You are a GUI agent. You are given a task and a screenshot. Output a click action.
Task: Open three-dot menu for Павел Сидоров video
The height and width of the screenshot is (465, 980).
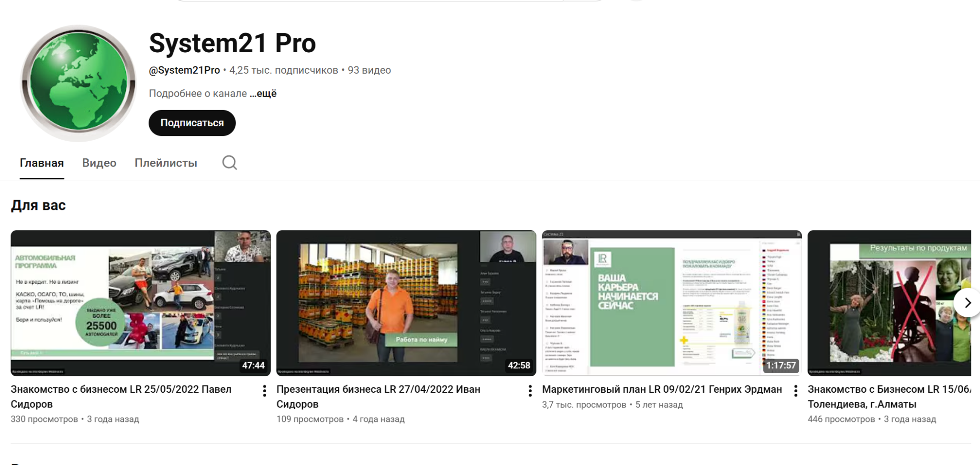pyautogui.click(x=264, y=391)
